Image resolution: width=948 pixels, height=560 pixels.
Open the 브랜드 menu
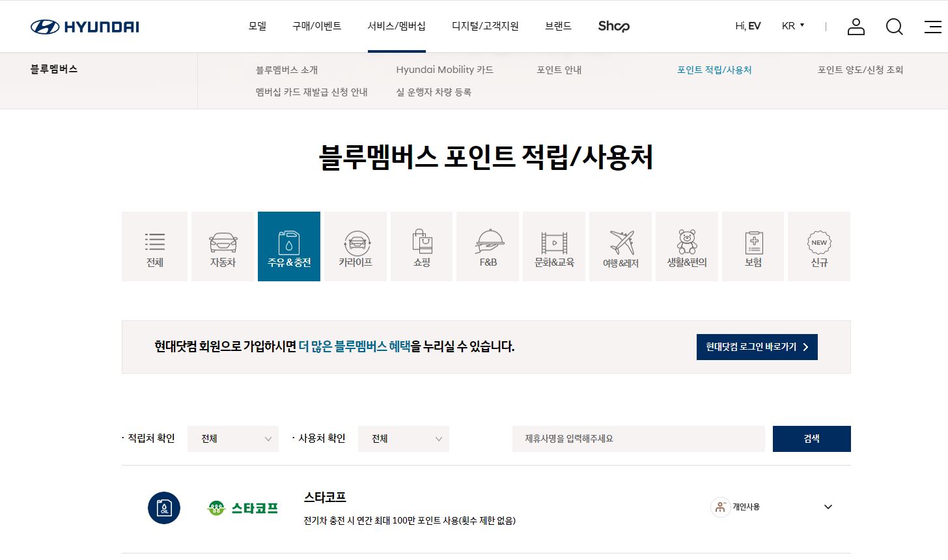(x=558, y=26)
